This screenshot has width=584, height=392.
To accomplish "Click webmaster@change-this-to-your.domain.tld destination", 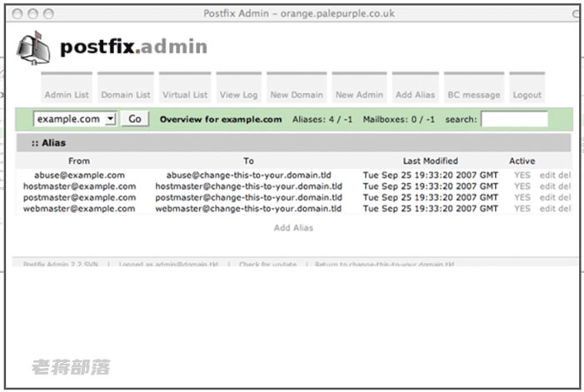I will click(x=248, y=209).
